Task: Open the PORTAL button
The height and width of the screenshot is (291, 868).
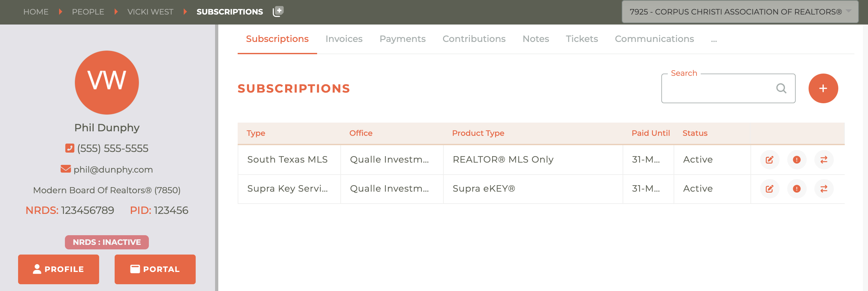Action: (155, 269)
